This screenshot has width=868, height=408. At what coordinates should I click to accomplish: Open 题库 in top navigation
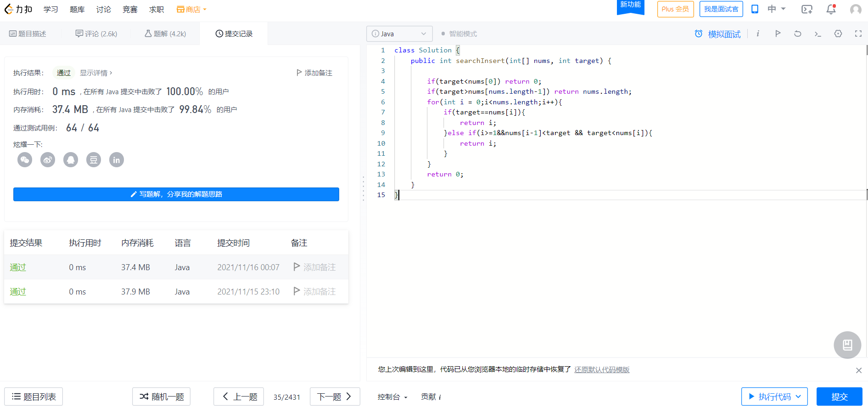tap(77, 9)
